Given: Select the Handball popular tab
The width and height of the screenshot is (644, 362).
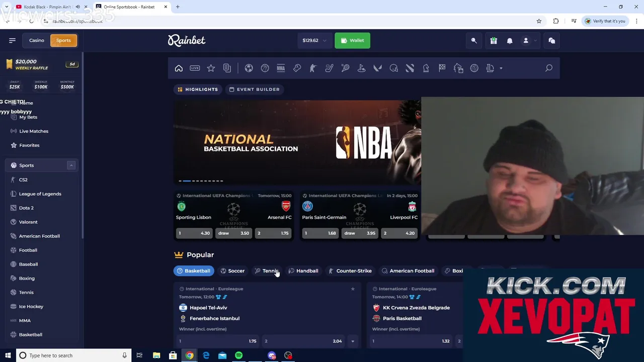Looking at the screenshot, I should point(303,270).
